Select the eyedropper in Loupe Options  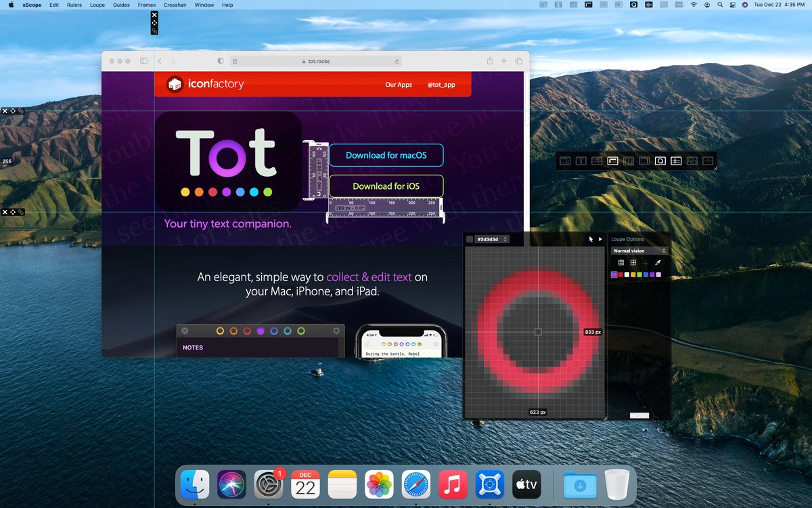click(x=657, y=262)
